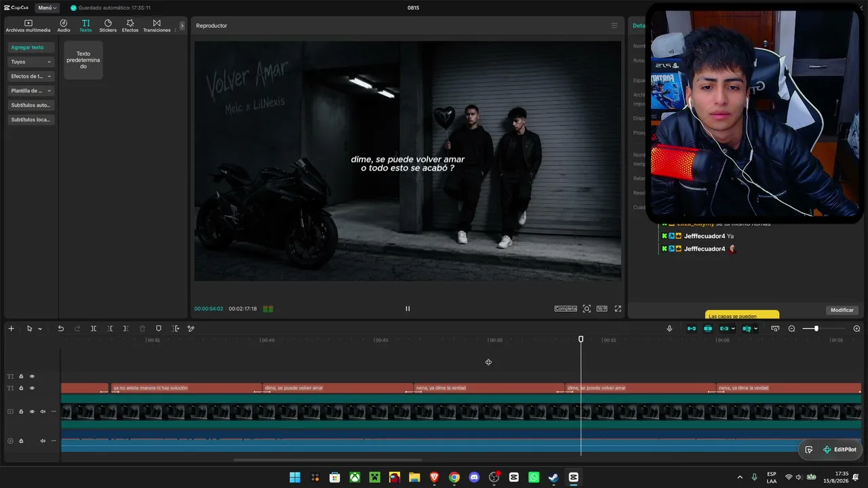
Task: Open Subtítulos locales option
Action: point(31,119)
